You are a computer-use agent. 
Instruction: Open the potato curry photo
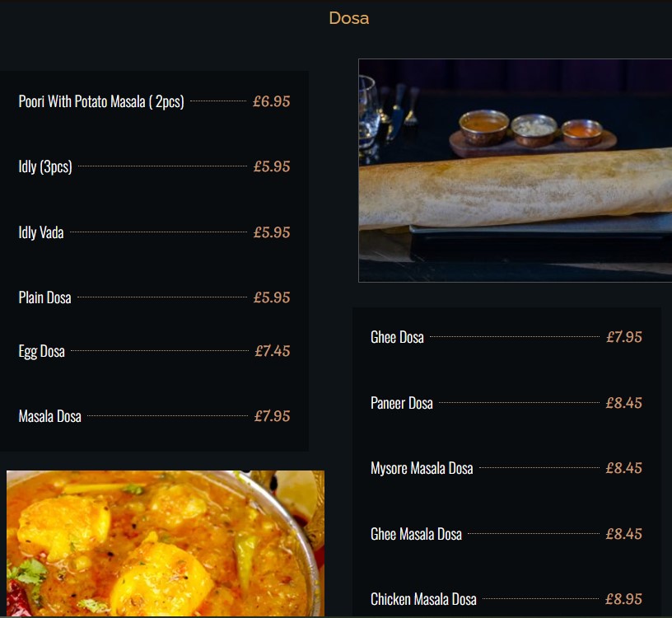166,544
